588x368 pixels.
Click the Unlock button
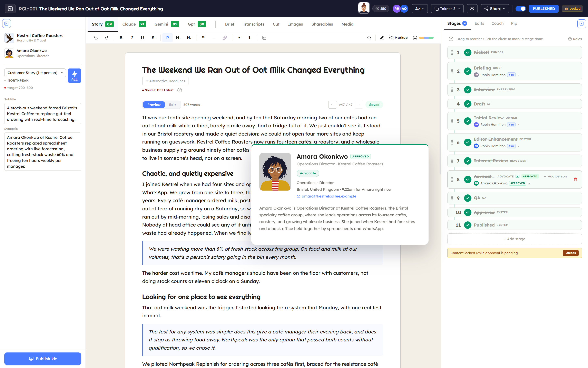point(570,253)
